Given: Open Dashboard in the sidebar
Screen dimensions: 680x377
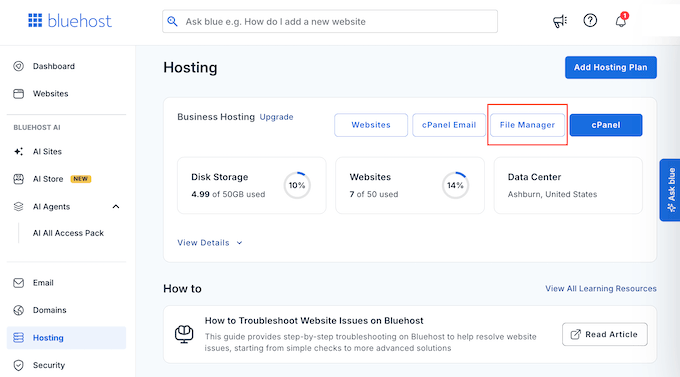Looking at the screenshot, I should pos(54,66).
